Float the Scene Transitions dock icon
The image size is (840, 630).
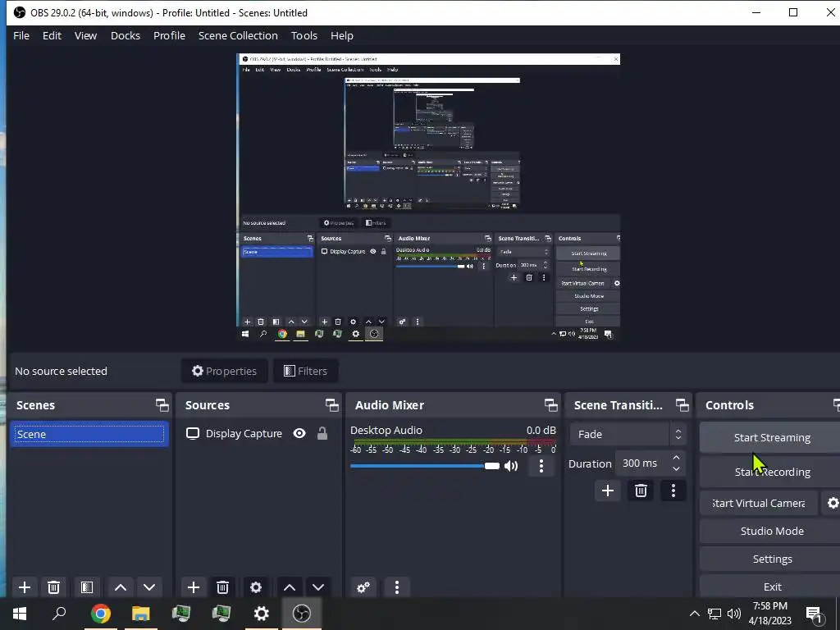pyautogui.click(x=682, y=405)
